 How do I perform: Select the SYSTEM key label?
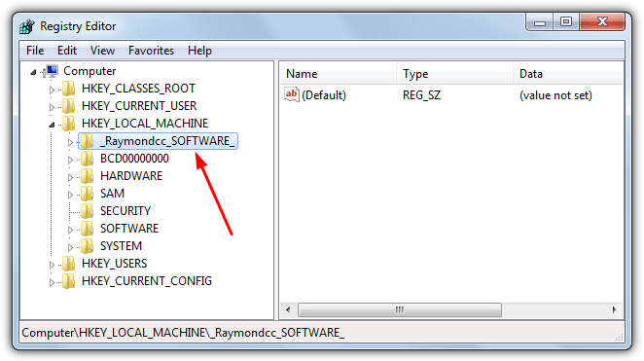tap(122, 246)
